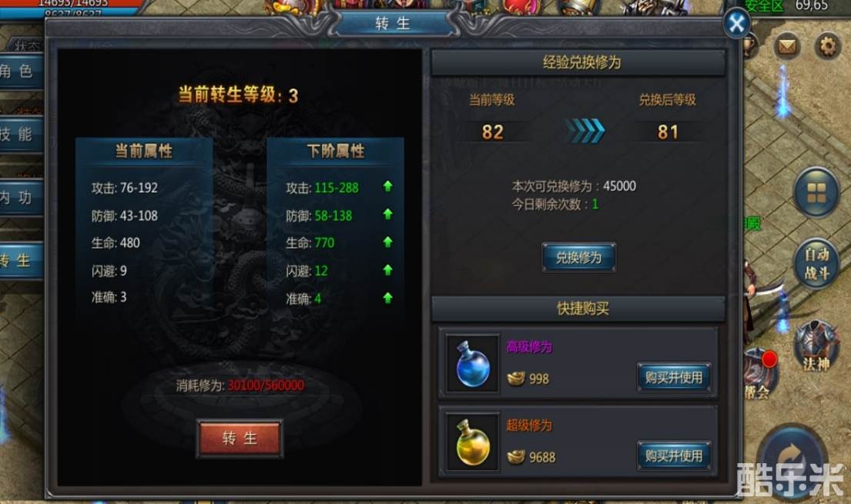Select the yellow 超级修为 potion icon
Image resolution: width=851 pixels, height=504 pixels.
tap(472, 442)
